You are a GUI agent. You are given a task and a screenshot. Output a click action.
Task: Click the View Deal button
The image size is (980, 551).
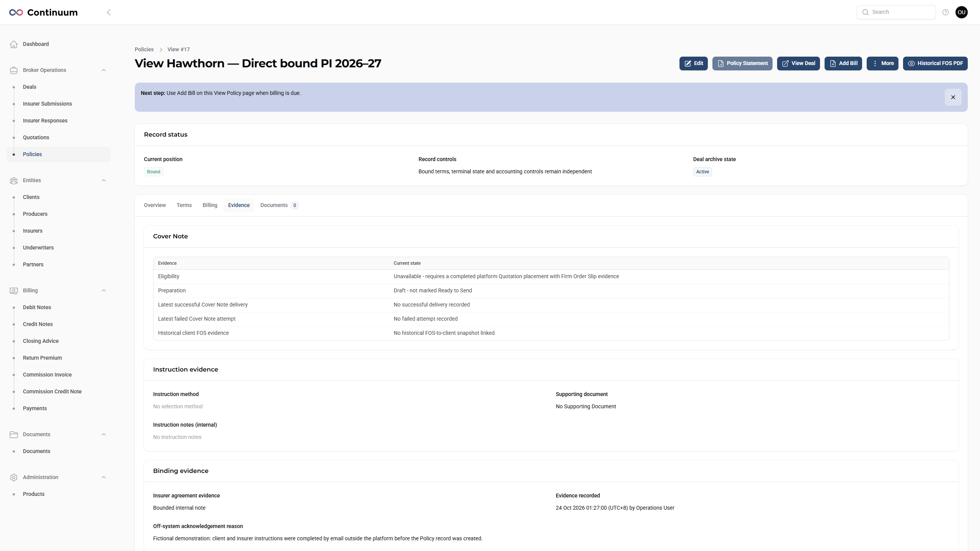799,64
